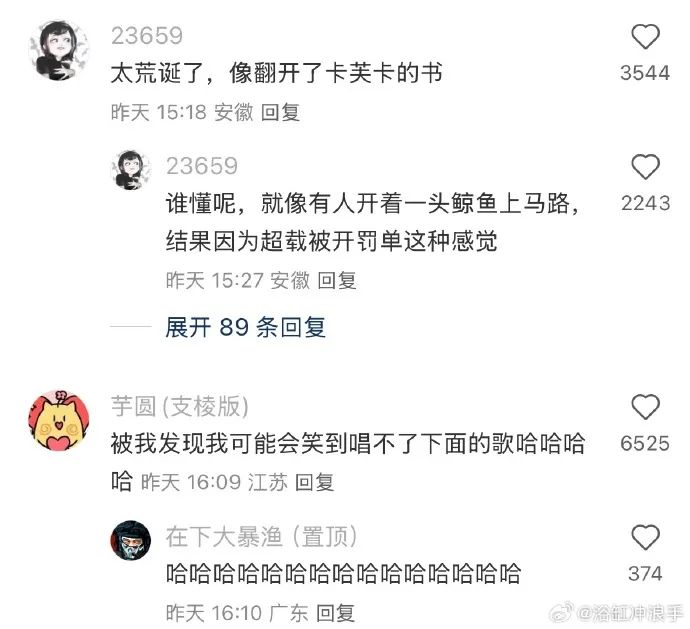This screenshot has height=629, width=690.
Task: Tap the heart on the comment with 6525 likes
Action: click(645, 407)
